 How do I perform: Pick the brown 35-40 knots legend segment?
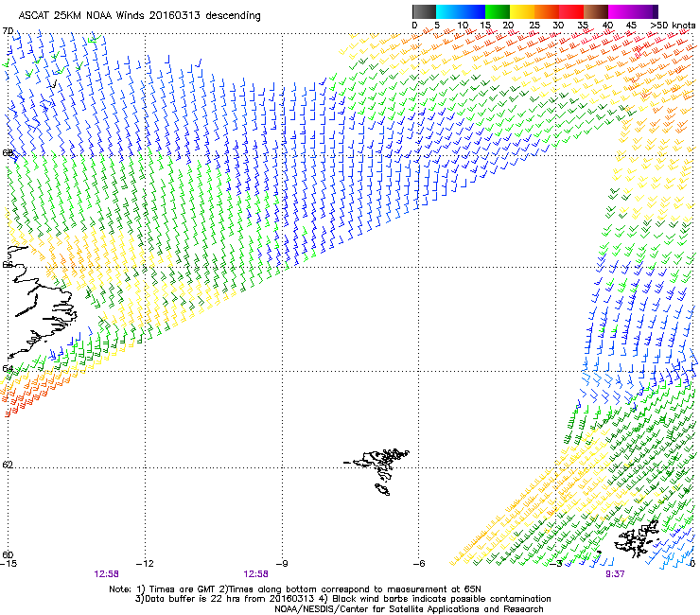596,11
